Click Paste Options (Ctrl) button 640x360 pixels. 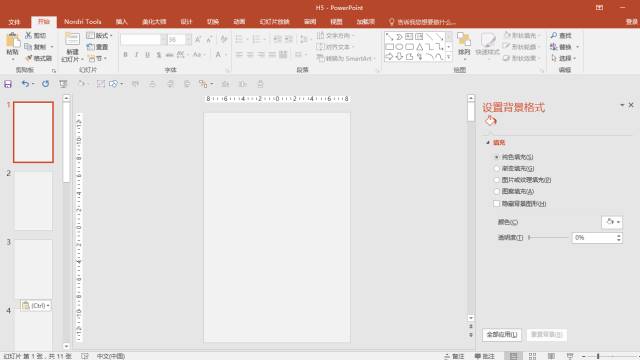click(36, 306)
